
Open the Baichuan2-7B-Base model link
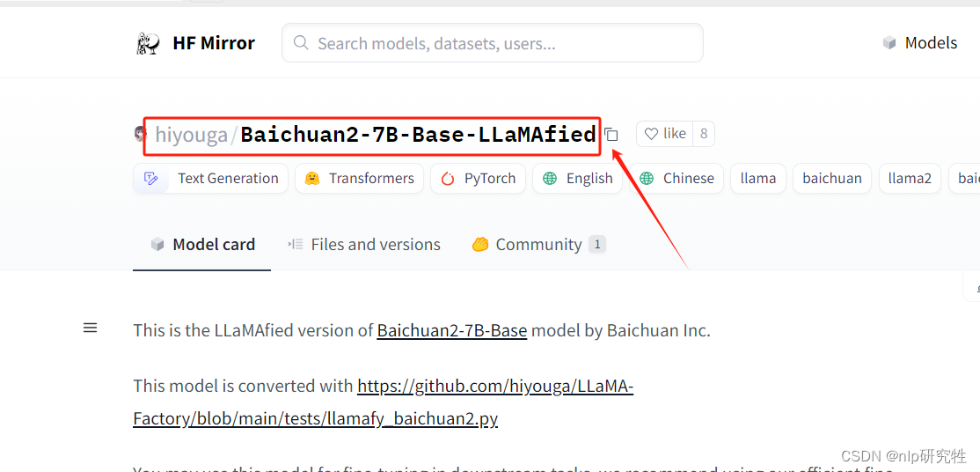click(x=452, y=330)
